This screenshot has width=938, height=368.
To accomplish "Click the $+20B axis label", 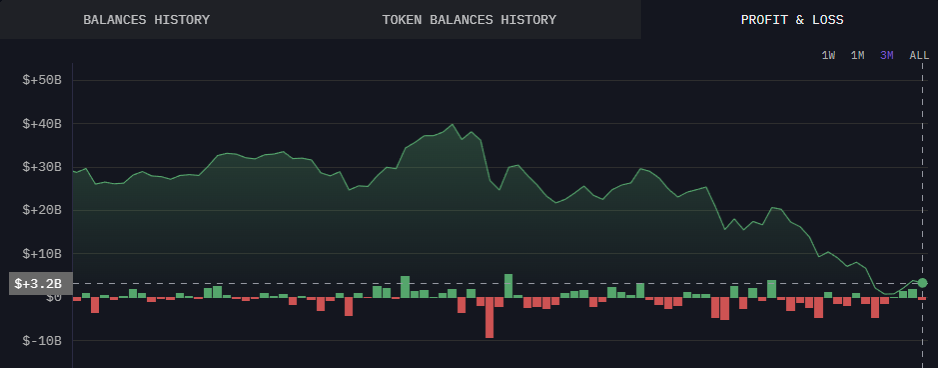I will [42, 210].
